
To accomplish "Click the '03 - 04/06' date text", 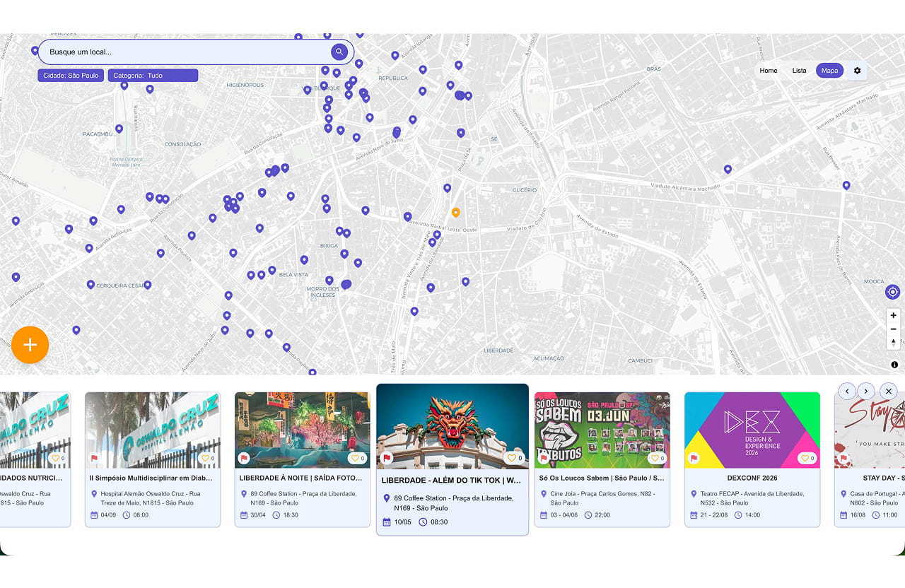I will click(x=564, y=515).
